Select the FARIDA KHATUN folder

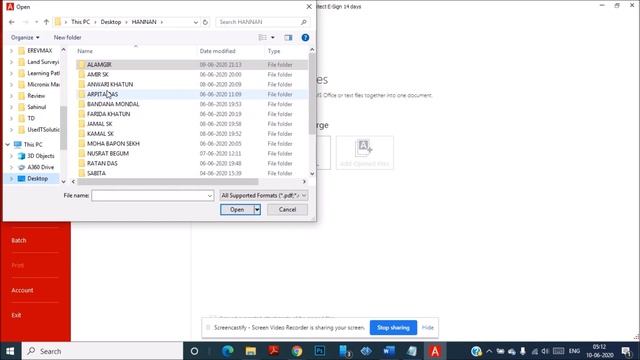tap(191, 114)
